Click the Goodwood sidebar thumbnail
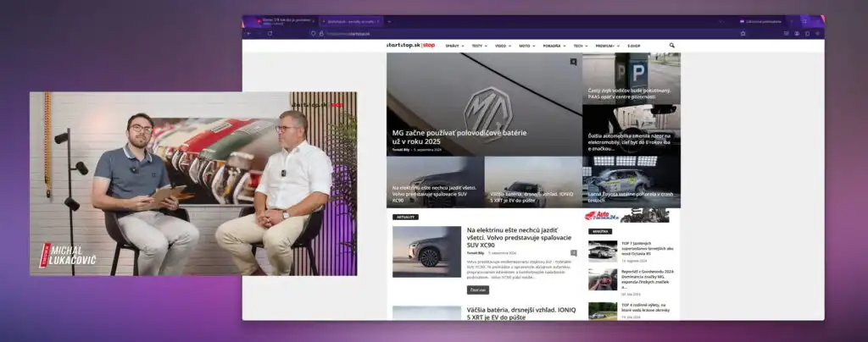Image resolution: width=868 pixels, height=342 pixels. (x=603, y=279)
